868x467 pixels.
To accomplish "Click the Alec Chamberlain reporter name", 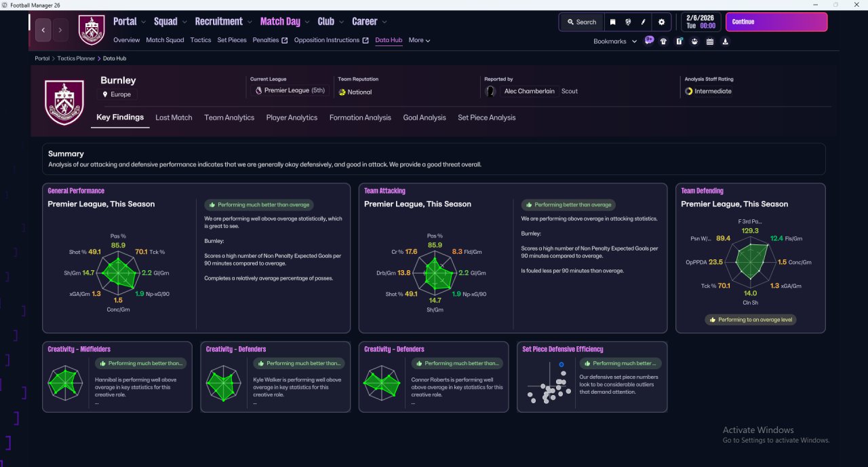I will [x=528, y=91].
